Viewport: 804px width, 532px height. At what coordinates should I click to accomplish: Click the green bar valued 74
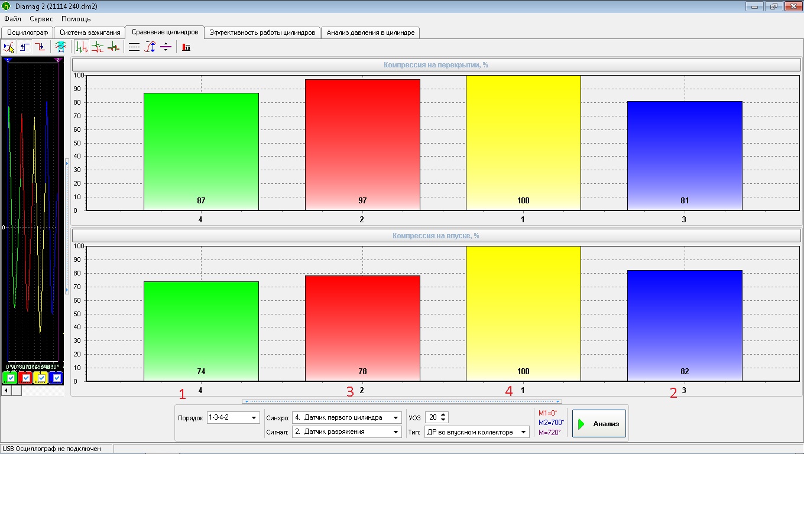[201, 331]
